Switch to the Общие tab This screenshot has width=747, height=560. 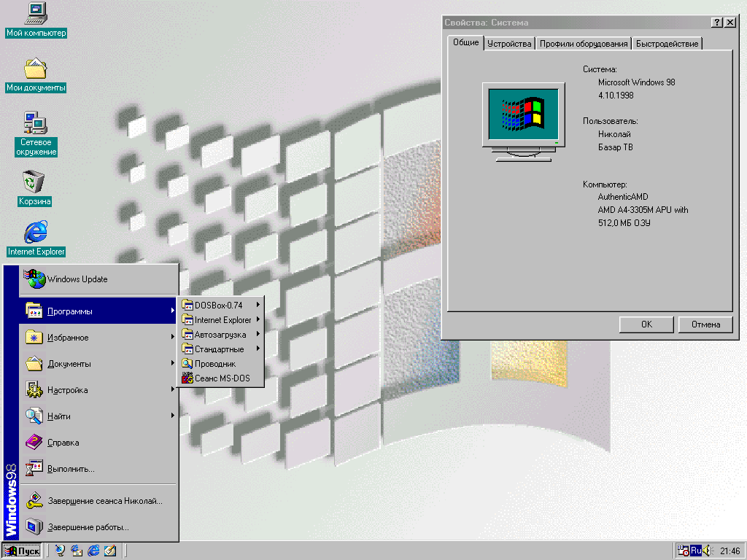[465, 42]
